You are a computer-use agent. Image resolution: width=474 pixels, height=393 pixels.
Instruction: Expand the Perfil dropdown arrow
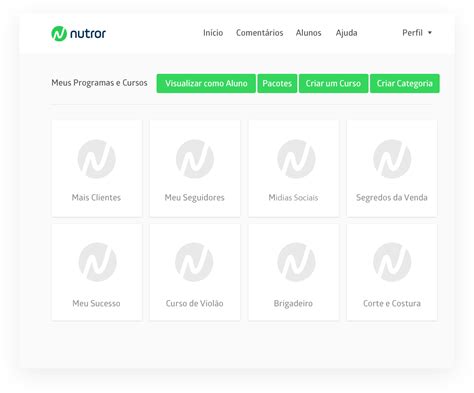(430, 33)
